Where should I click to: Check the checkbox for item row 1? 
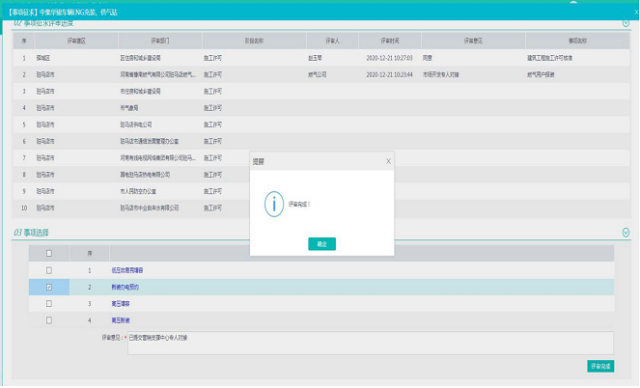point(49,270)
